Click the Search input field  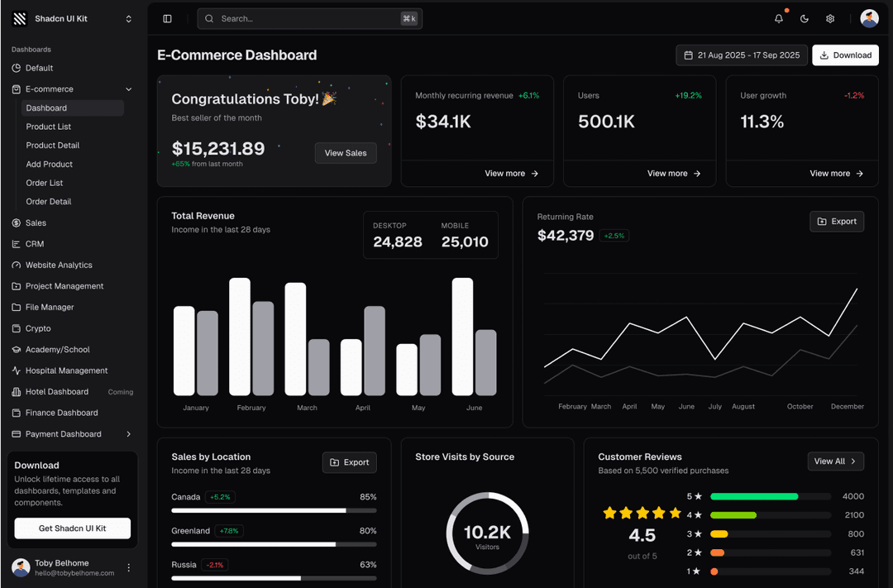click(310, 17)
